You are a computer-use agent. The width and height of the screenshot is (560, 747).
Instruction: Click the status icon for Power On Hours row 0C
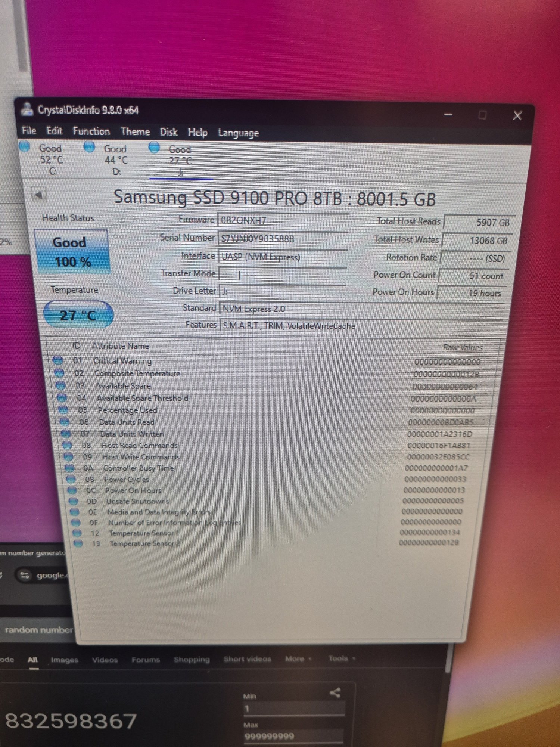pos(72,490)
